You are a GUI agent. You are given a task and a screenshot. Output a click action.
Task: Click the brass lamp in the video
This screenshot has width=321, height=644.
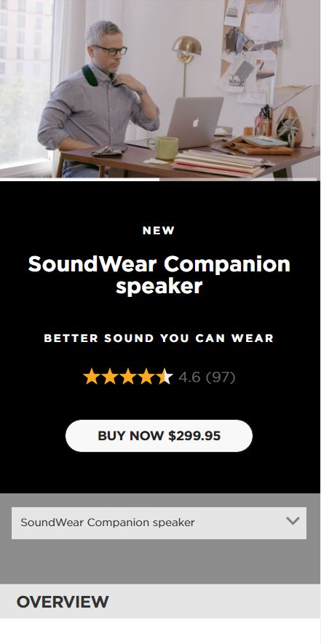(x=186, y=65)
